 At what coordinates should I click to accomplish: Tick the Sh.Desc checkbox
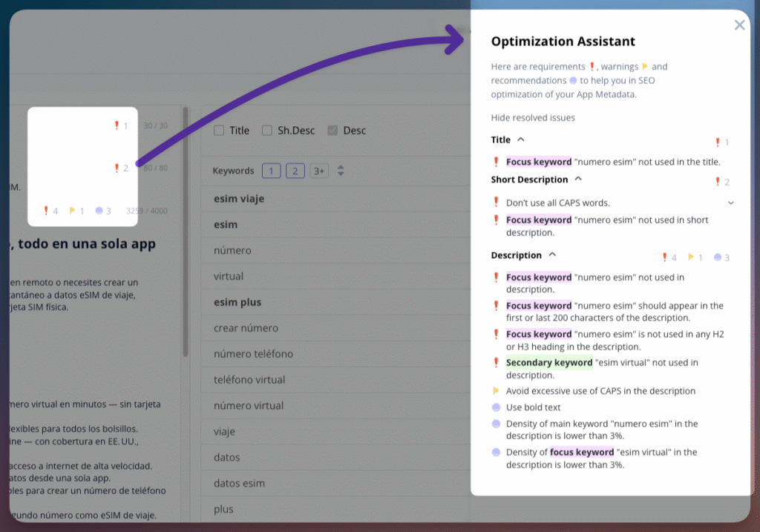267,131
